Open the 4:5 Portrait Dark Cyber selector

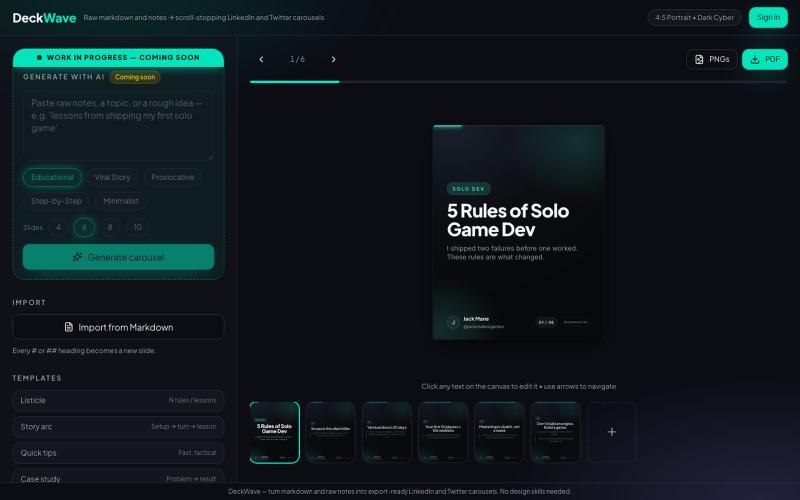(694, 17)
